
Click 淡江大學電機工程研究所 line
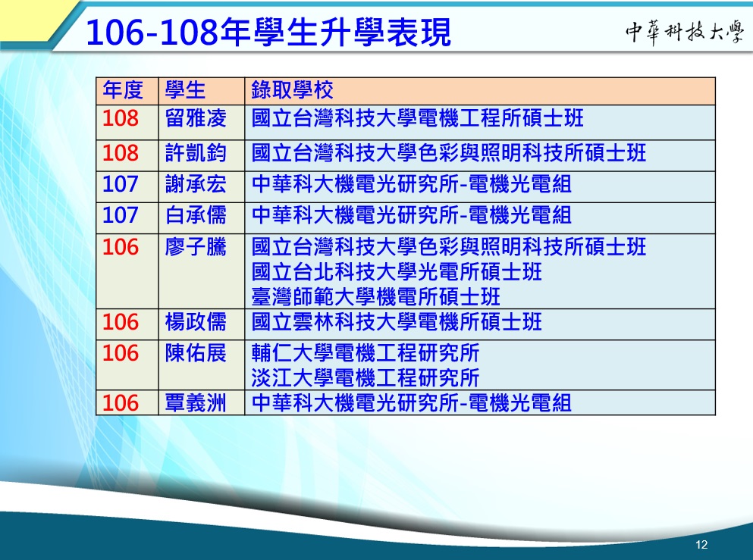coord(366,378)
